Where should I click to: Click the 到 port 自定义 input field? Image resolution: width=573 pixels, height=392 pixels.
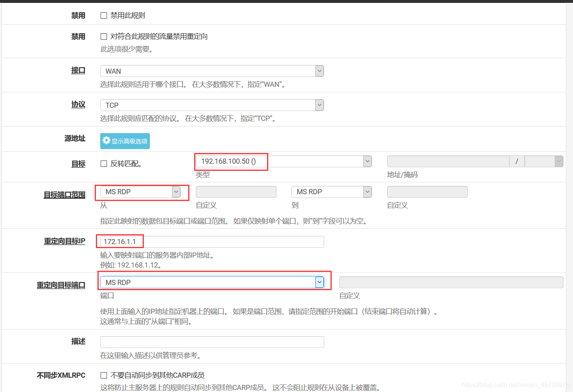[x=427, y=192]
